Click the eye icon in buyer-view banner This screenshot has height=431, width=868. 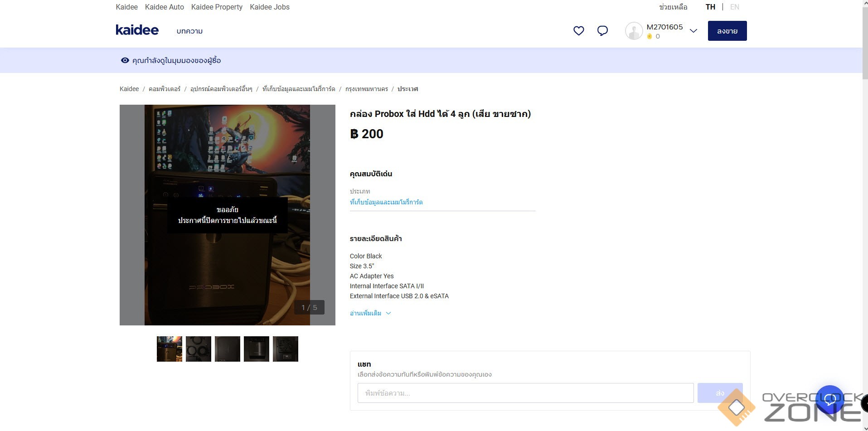[125, 60]
